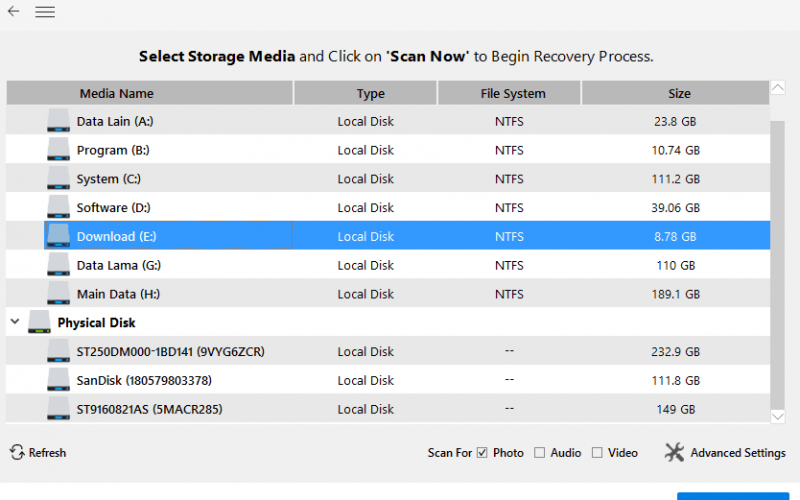Open Advanced Settings wrench icon
Viewport: 800px width, 500px height.
pyautogui.click(x=674, y=452)
